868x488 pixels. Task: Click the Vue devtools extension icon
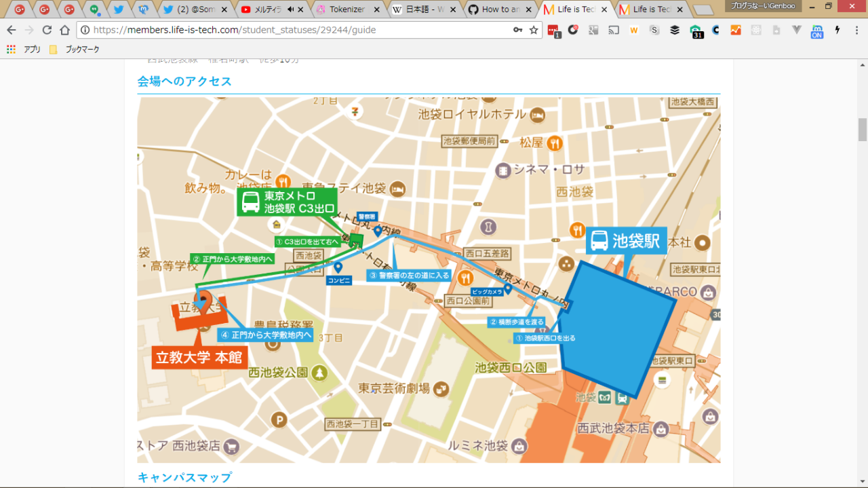click(x=797, y=30)
